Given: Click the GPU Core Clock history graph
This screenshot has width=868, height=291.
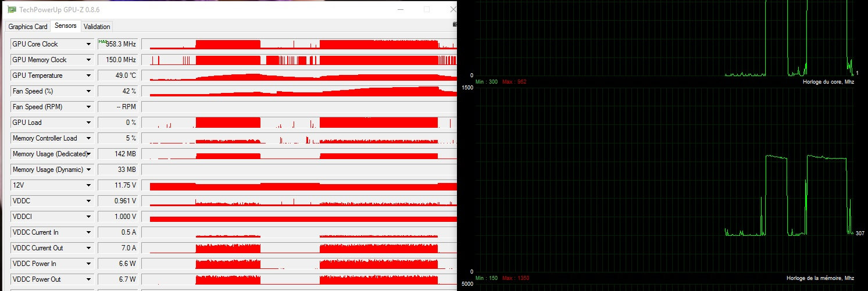Looking at the screenshot, I should [x=299, y=44].
